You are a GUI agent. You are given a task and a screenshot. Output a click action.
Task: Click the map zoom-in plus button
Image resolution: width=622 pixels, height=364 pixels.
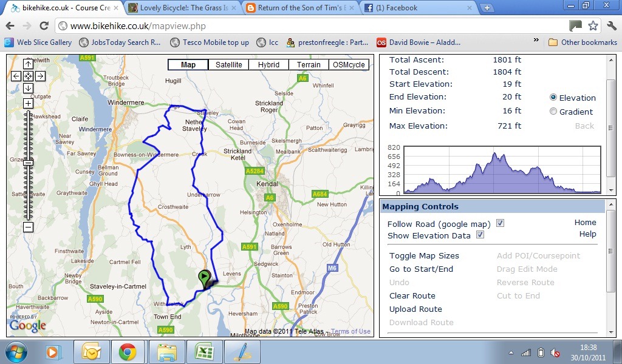point(28,103)
